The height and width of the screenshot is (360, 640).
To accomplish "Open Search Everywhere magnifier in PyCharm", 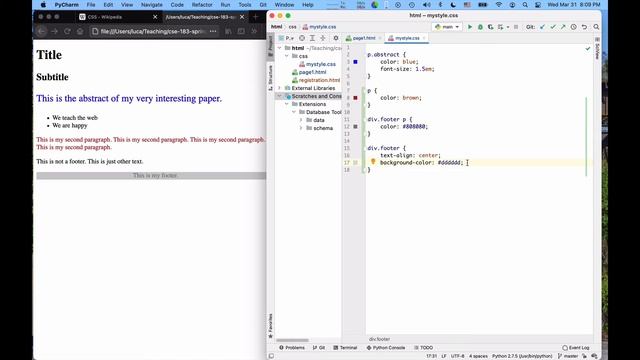I will tap(596, 27).
